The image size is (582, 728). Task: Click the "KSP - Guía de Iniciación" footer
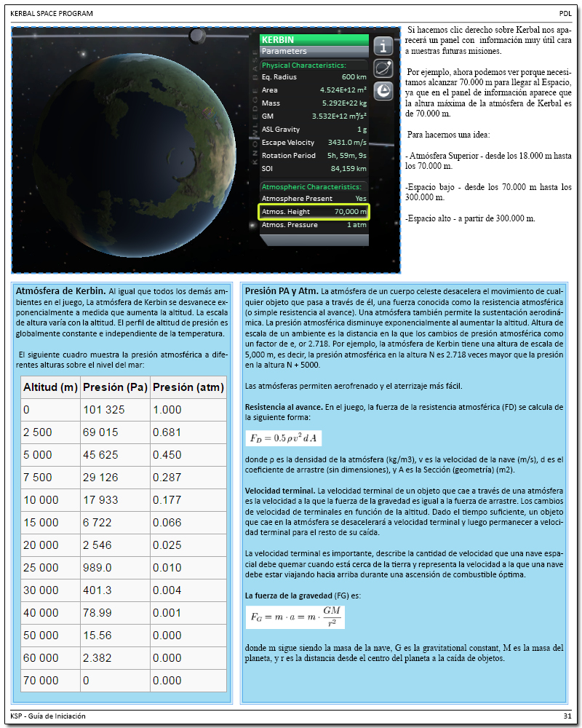pos(48,716)
